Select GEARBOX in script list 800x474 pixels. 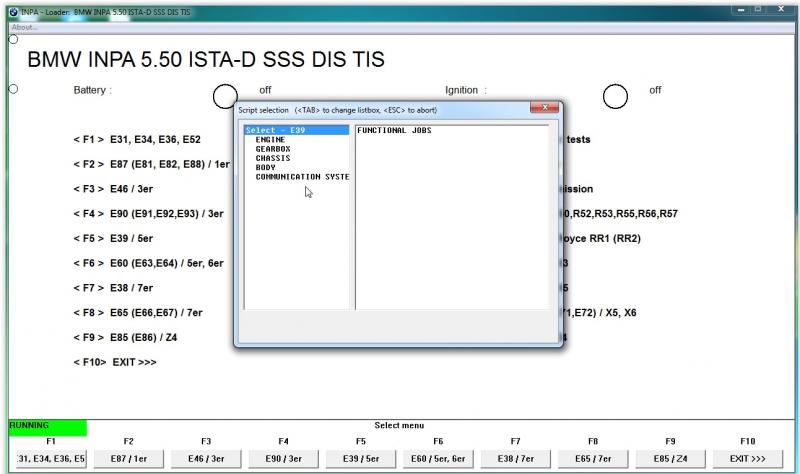[272, 149]
